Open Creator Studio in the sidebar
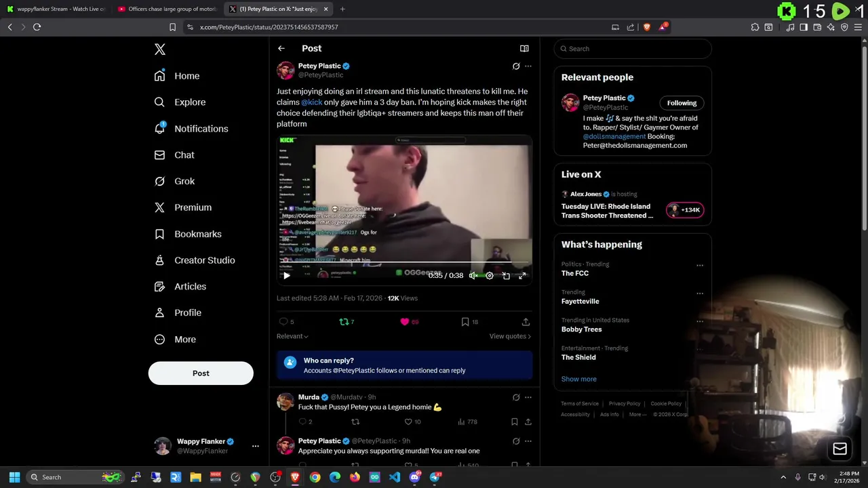Screen dimensions: 868x488 [194, 260]
